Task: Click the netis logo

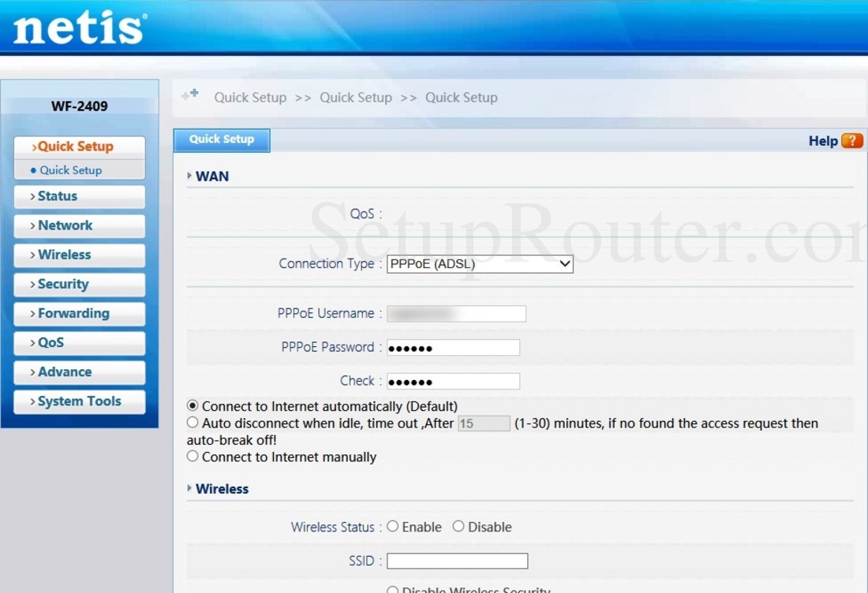Action: 79,28
